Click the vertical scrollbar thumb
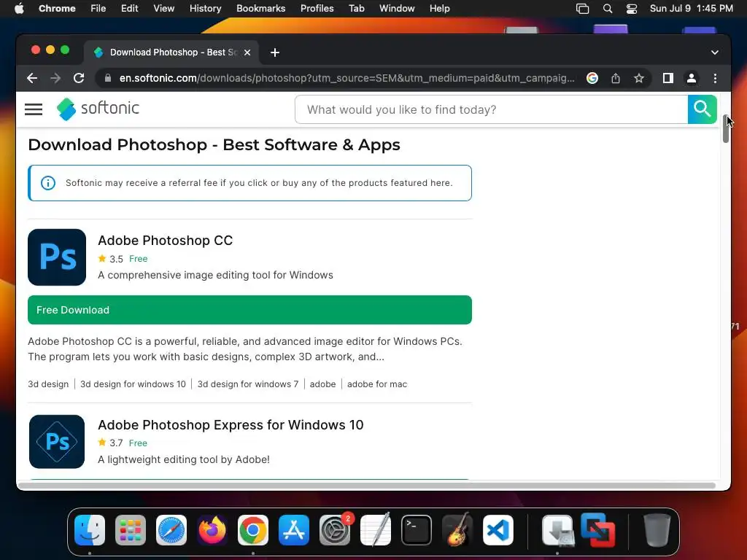 726,128
